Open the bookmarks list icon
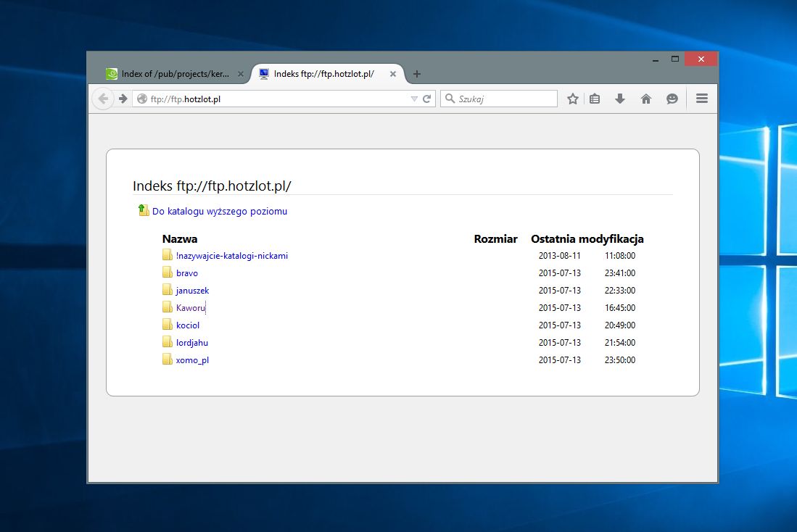This screenshot has height=532, width=797. pyautogui.click(x=595, y=99)
